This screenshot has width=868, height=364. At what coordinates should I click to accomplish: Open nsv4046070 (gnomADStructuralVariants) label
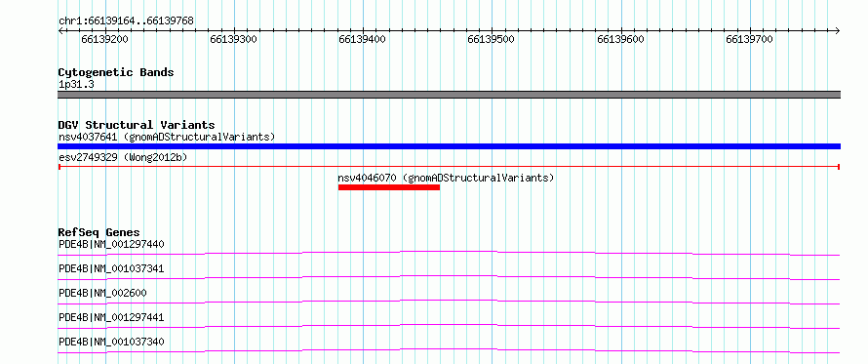[x=446, y=179]
